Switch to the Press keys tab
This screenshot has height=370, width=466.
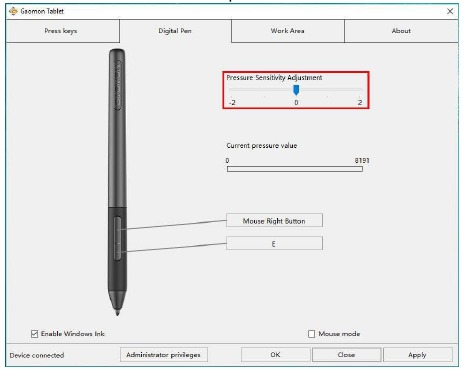[x=63, y=31]
